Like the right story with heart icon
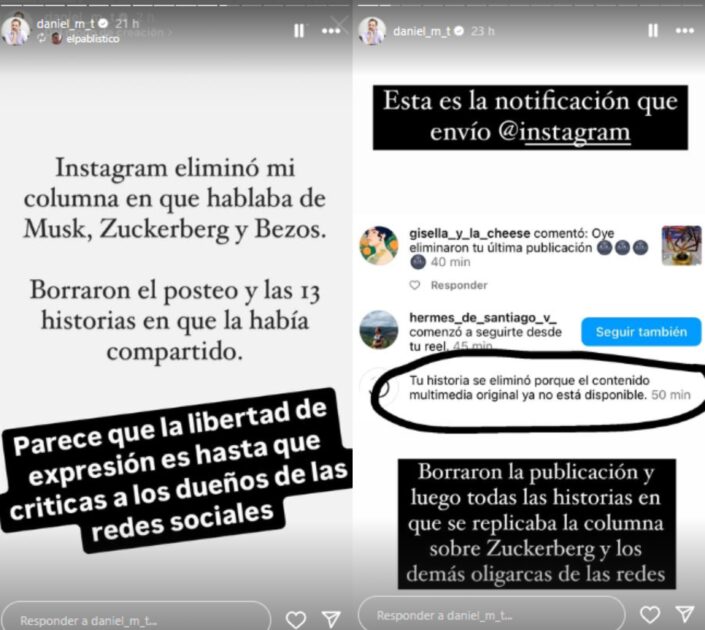Screen dimensions: 705x630 pos(650,614)
